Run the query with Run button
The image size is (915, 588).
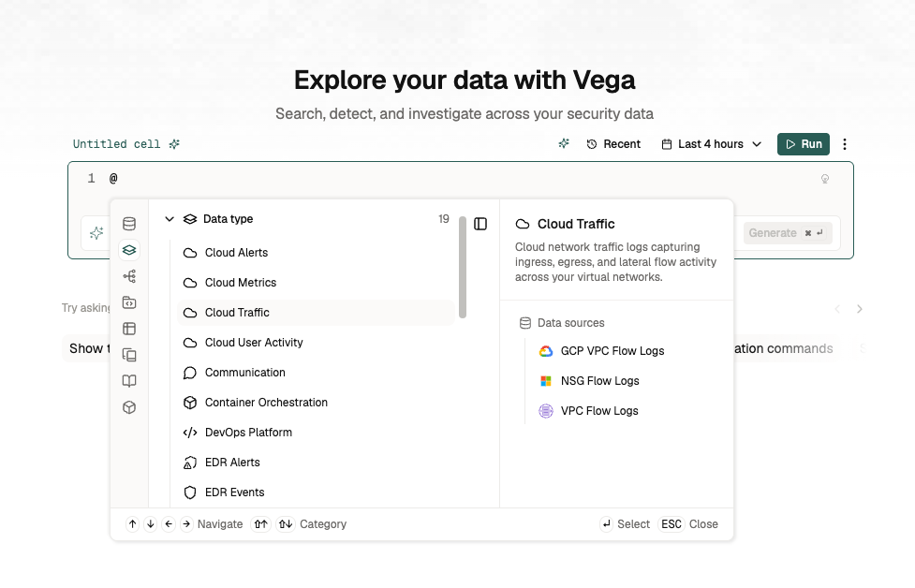click(803, 144)
